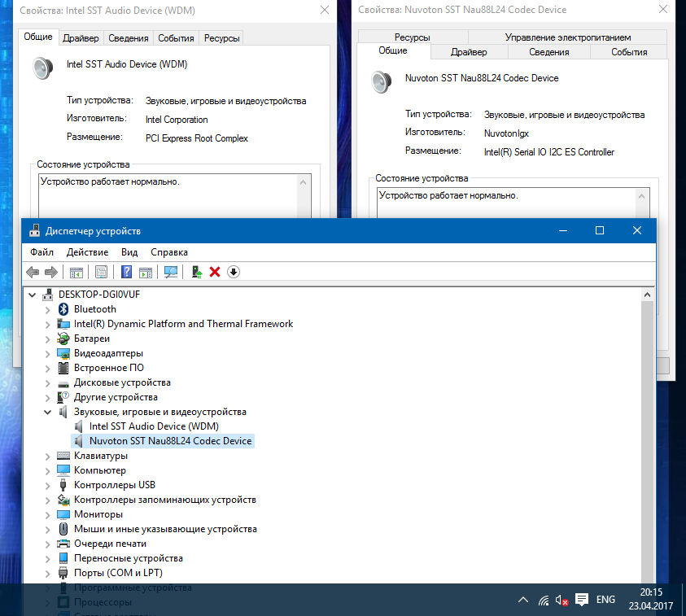
Task: Click the action pane toolbar icon
Action: click(x=146, y=272)
